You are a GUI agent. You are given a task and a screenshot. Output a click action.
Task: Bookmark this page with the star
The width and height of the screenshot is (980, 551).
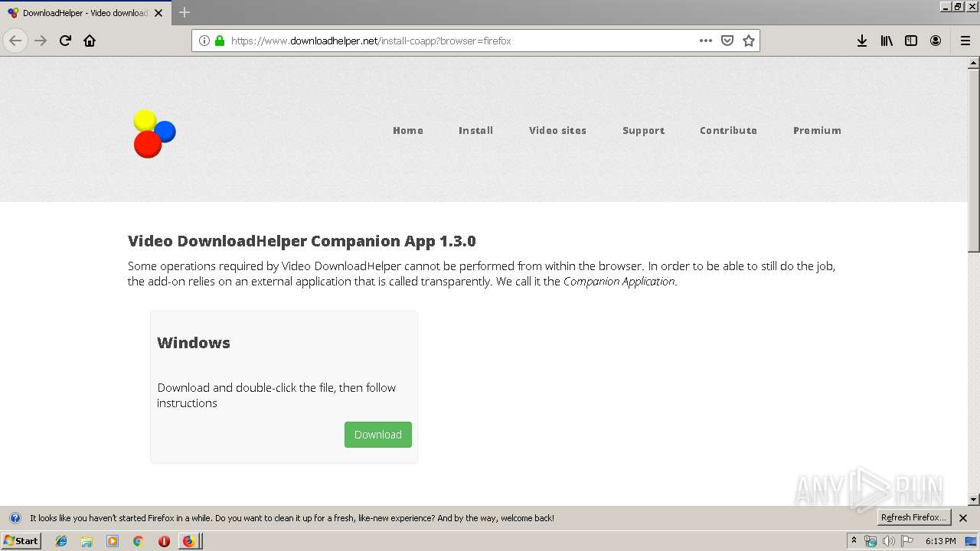[x=749, y=41]
